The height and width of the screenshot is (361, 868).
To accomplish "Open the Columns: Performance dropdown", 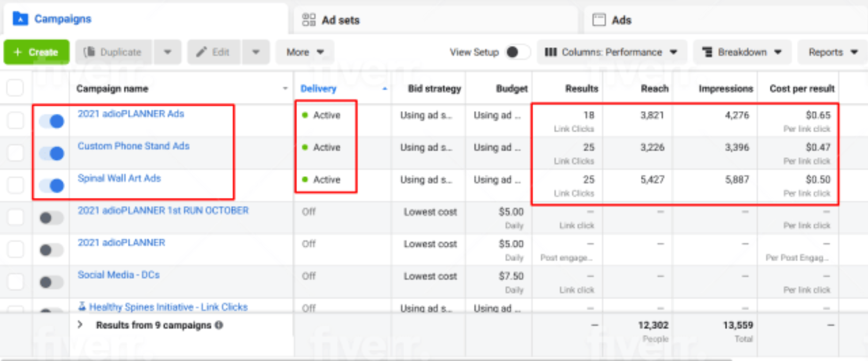I will click(611, 52).
